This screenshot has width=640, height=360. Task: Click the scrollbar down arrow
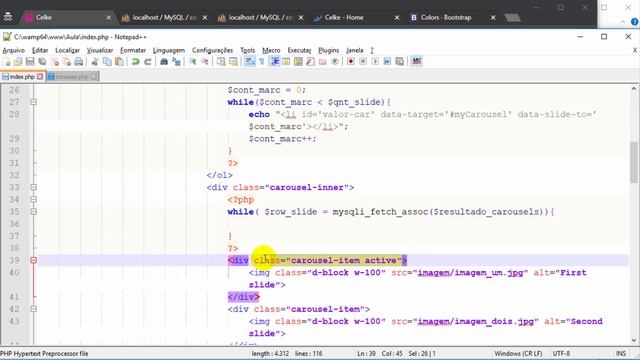633,340
